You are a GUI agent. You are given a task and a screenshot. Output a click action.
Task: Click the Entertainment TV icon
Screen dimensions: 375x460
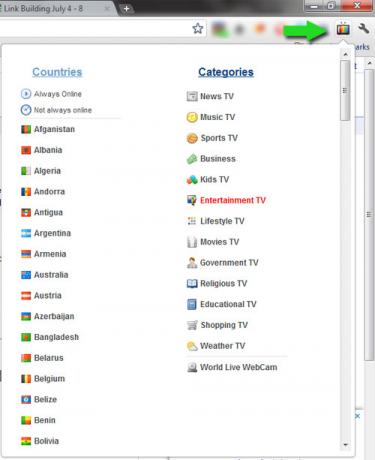point(192,200)
